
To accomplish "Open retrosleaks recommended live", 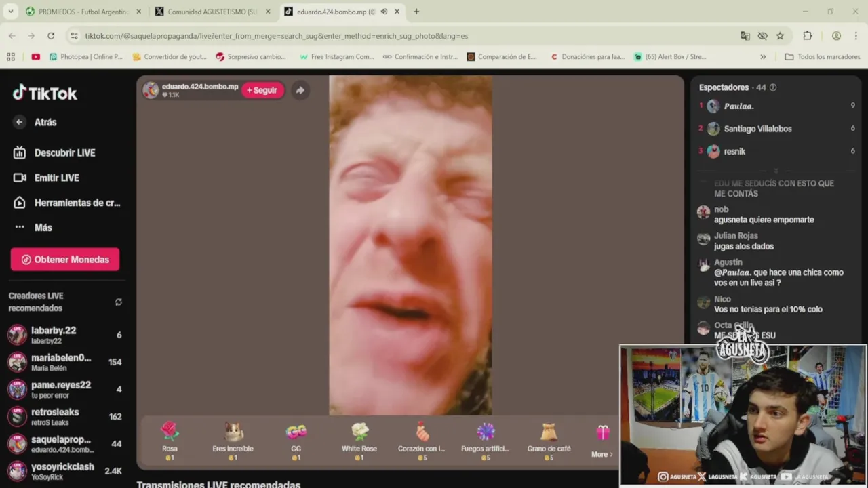I will (x=64, y=417).
